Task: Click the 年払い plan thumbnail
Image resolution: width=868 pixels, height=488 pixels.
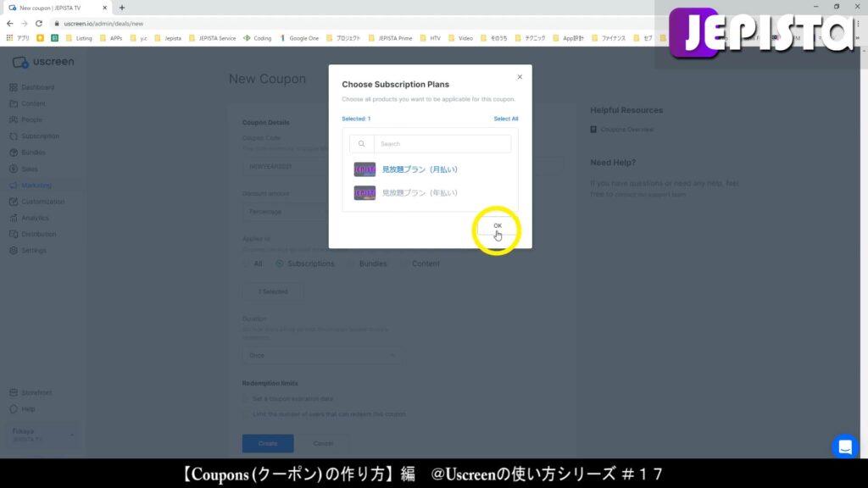Action: click(364, 193)
